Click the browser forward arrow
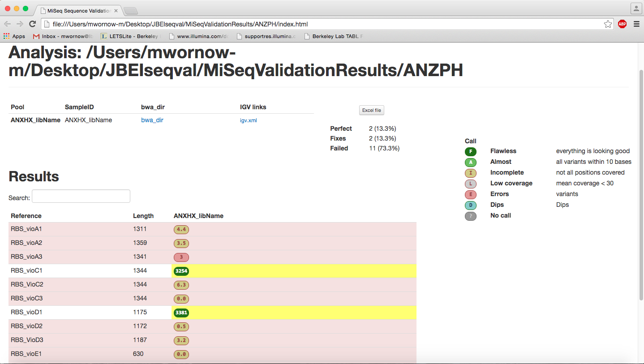The image size is (644, 364). click(20, 24)
